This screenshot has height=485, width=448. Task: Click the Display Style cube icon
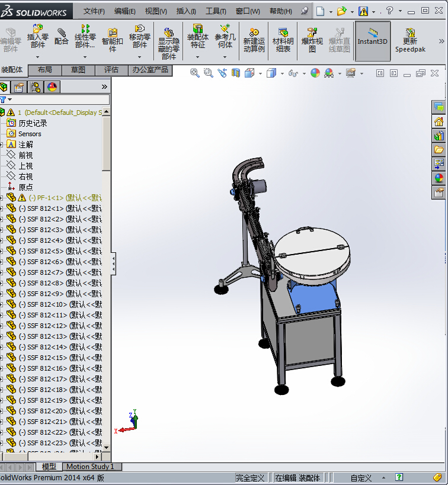pos(271,73)
